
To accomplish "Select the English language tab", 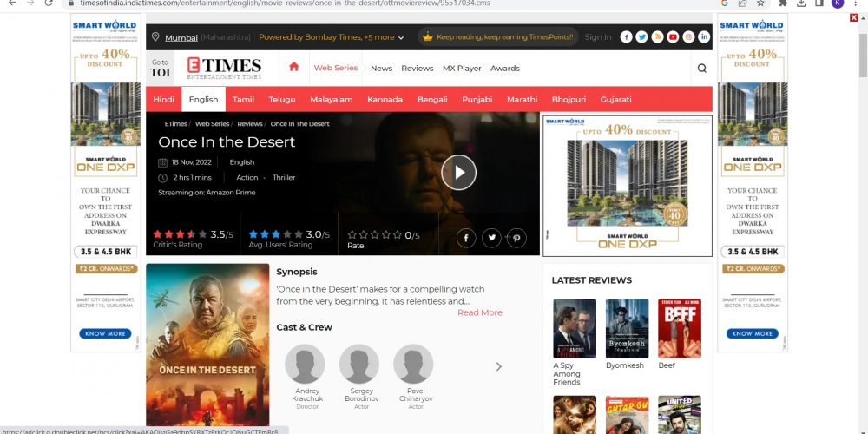I will click(x=204, y=100).
